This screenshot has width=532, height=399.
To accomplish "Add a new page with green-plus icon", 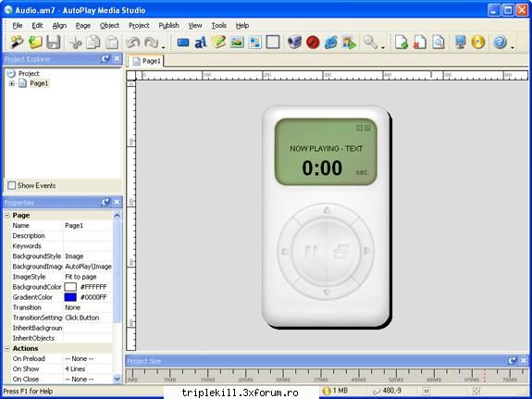I will tap(402, 43).
